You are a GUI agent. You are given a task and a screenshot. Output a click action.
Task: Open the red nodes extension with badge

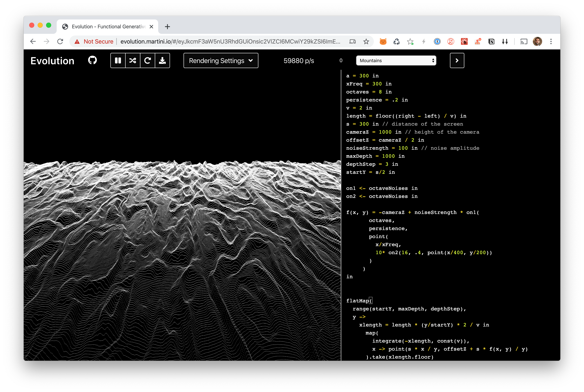coord(478,41)
